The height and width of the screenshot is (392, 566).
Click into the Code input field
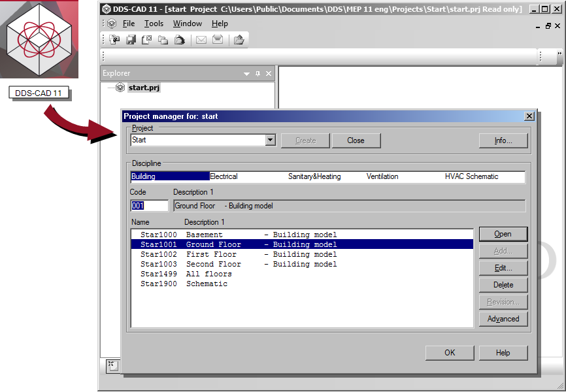tap(149, 206)
